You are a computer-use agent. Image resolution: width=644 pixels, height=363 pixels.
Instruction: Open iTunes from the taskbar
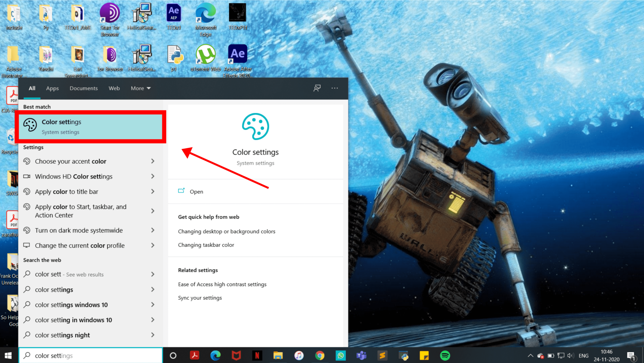[299, 356]
